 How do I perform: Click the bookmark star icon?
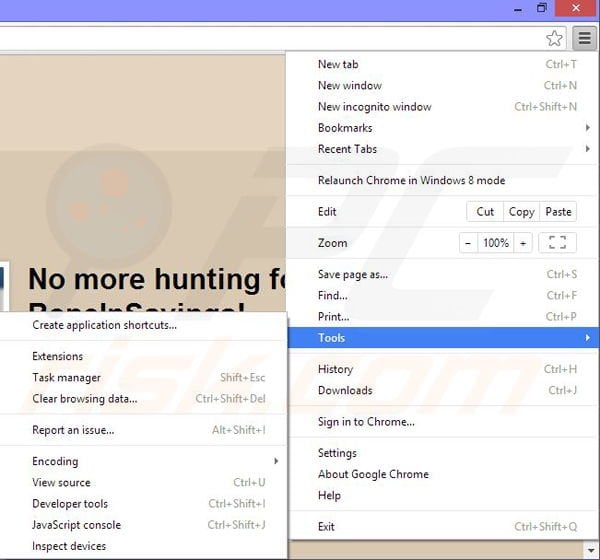coord(554,38)
